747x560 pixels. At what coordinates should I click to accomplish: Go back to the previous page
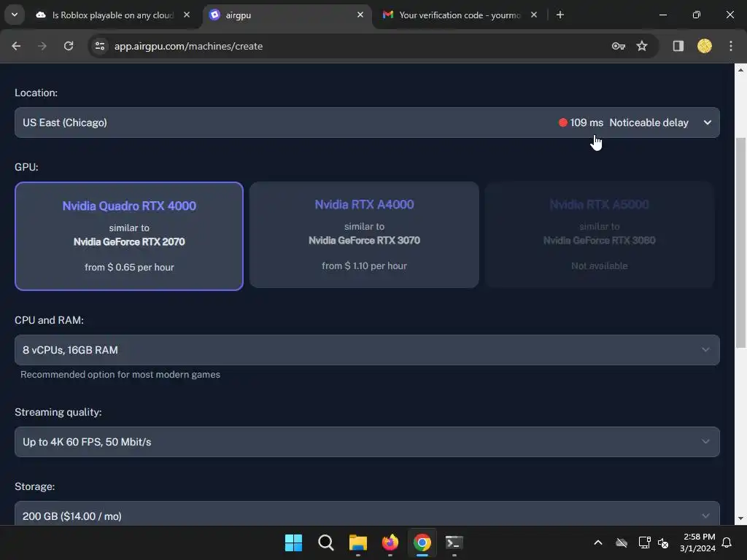16,46
